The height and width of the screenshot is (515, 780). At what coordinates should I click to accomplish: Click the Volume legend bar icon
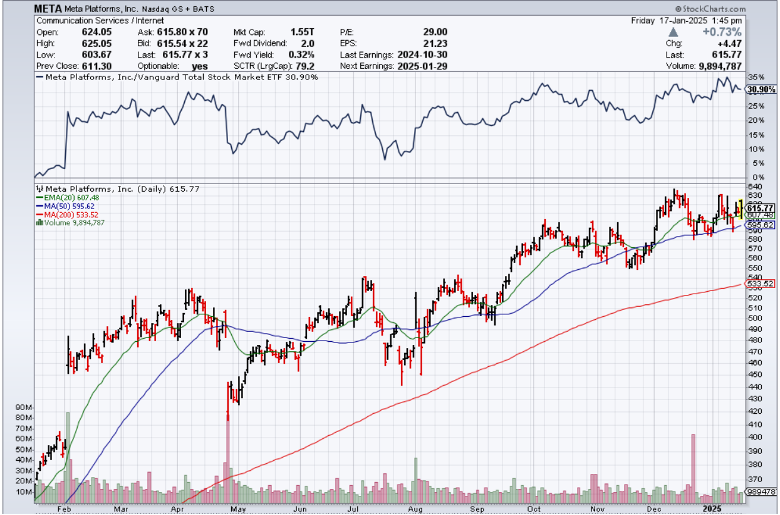coord(37,223)
